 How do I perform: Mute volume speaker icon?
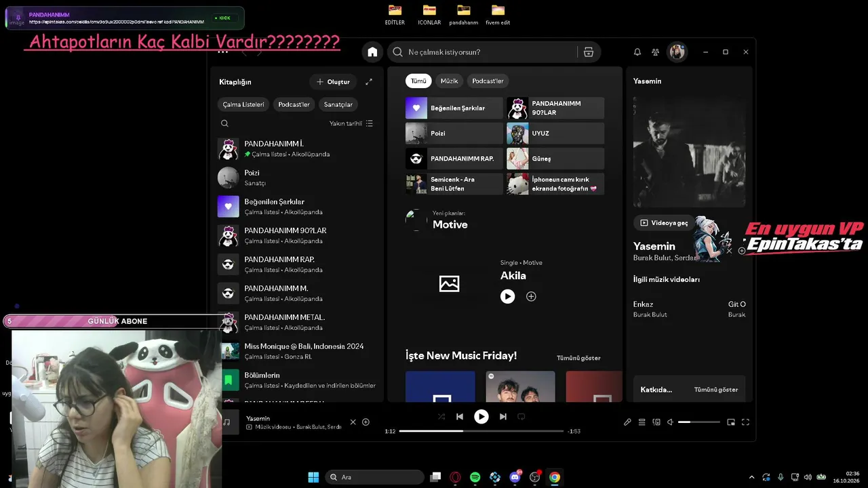click(670, 422)
